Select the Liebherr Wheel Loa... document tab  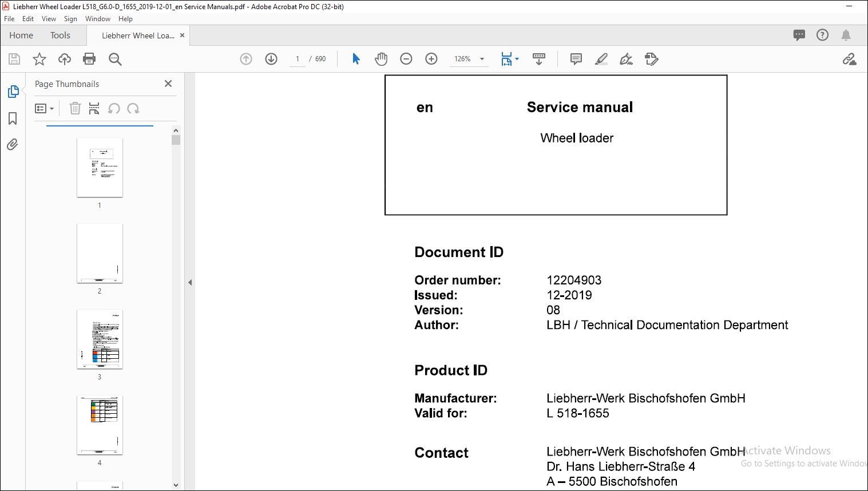coord(138,35)
